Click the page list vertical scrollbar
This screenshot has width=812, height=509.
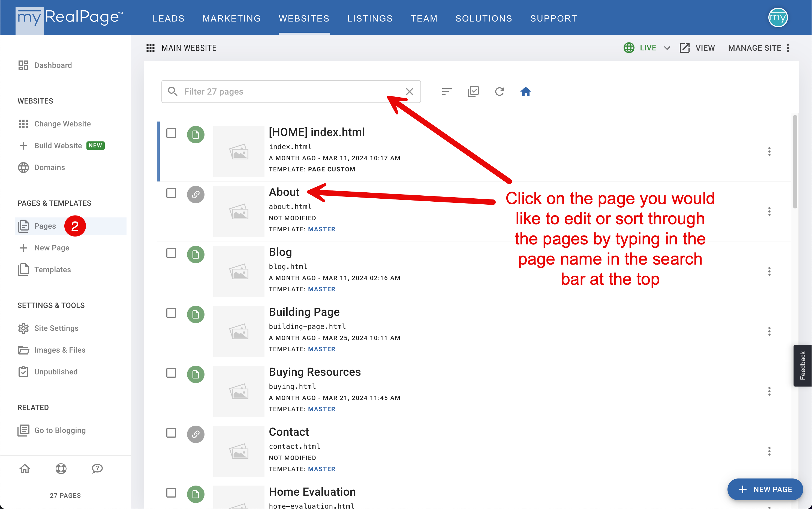(795, 162)
